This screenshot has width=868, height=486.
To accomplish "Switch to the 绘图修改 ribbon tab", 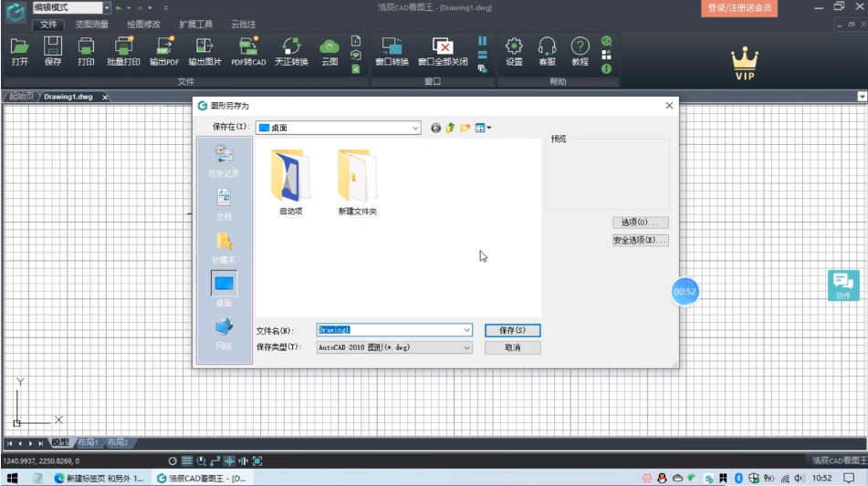I will coord(143,25).
